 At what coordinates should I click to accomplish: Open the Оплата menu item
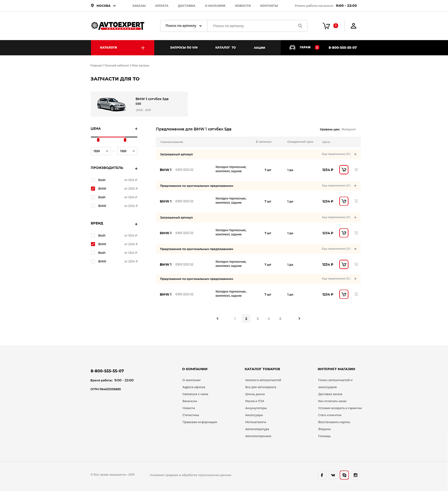[162, 6]
